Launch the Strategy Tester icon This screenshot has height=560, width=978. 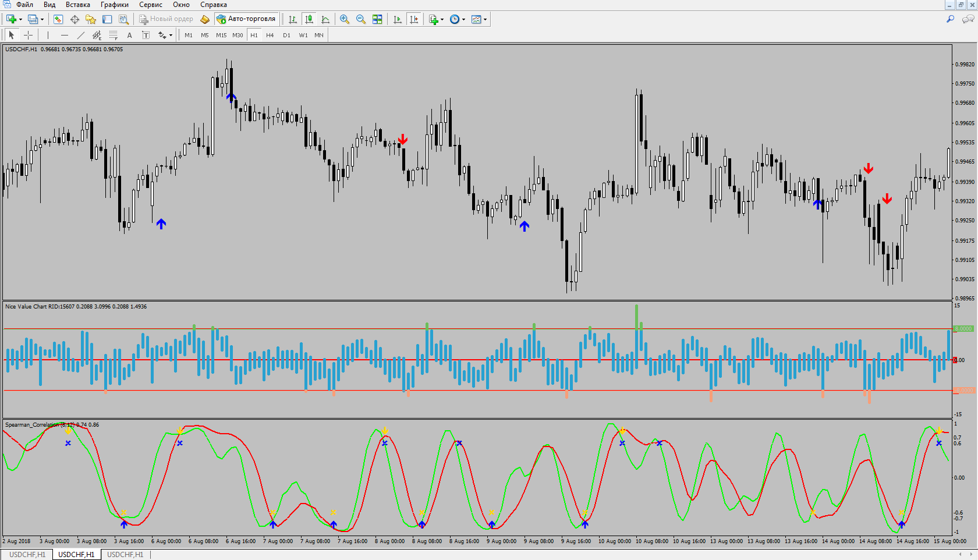pyautogui.click(x=123, y=19)
